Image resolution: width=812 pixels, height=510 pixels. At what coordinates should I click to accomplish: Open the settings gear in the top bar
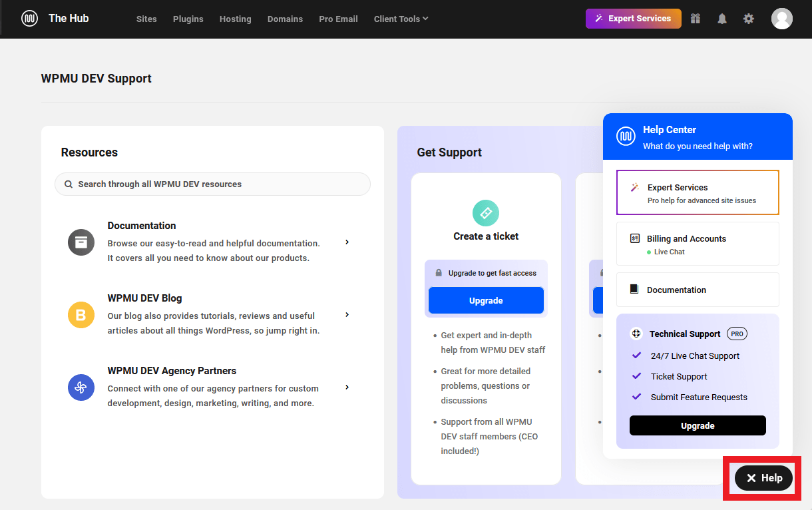[x=748, y=18]
